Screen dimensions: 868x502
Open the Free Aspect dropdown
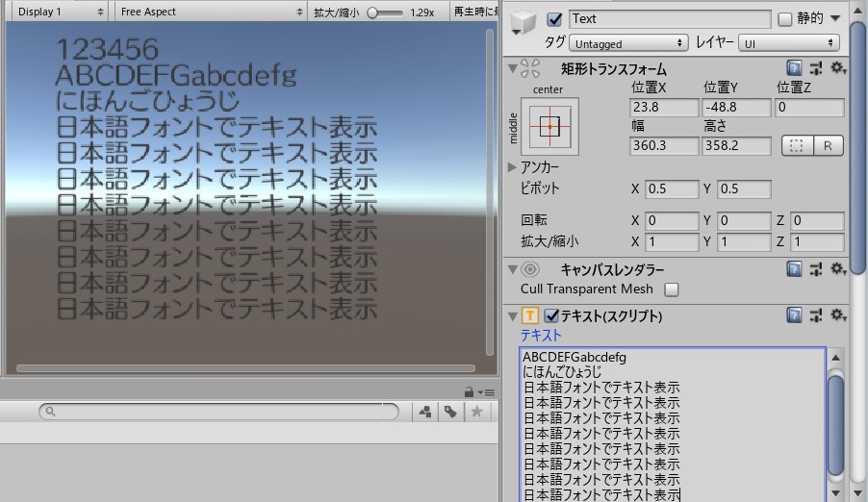[x=212, y=12]
